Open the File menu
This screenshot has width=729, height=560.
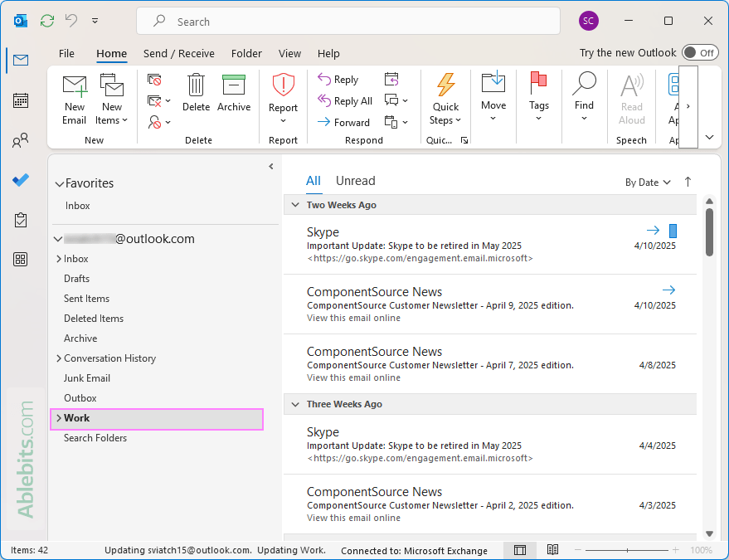pos(66,53)
